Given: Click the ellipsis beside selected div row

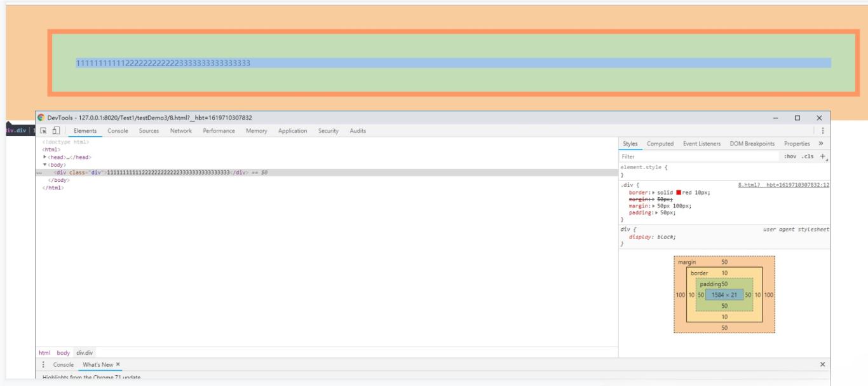Looking at the screenshot, I should pyautogui.click(x=39, y=172).
